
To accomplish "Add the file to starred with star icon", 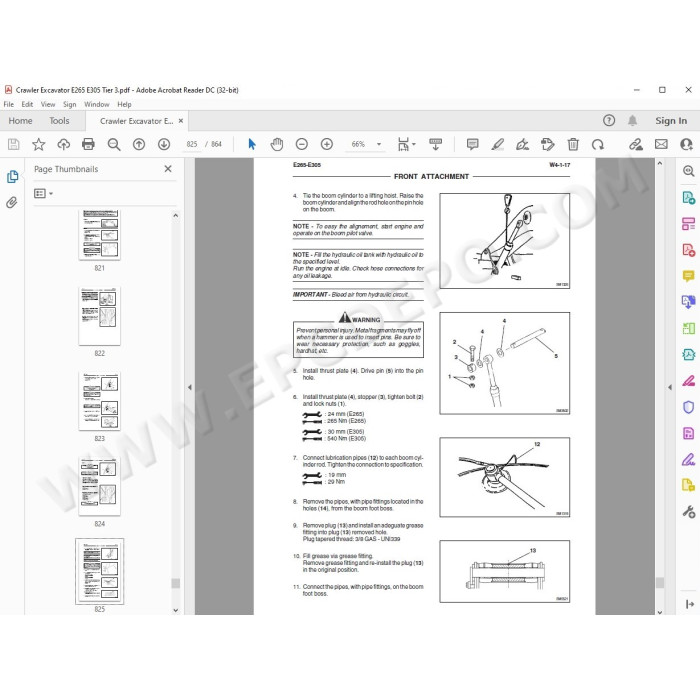I will point(38,144).
